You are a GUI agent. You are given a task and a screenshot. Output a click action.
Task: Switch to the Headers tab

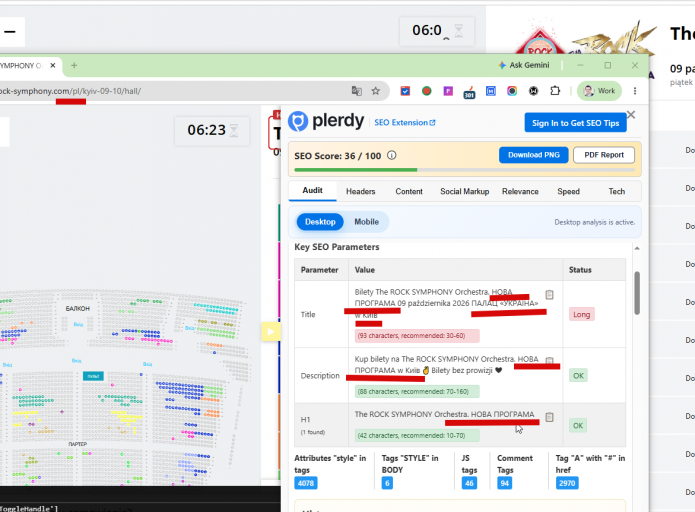[360, 192]
